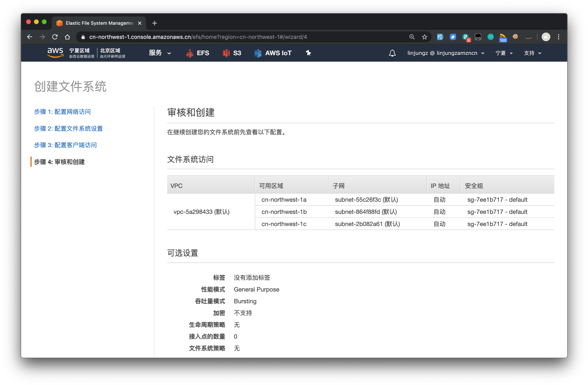Open the EFS service icon in navigation bar

(198, 53)
